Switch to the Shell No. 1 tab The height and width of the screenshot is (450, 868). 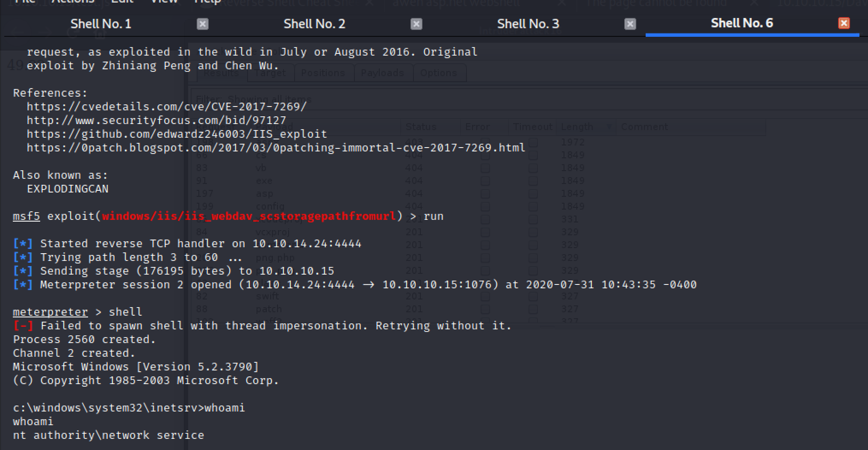point(101,24)
